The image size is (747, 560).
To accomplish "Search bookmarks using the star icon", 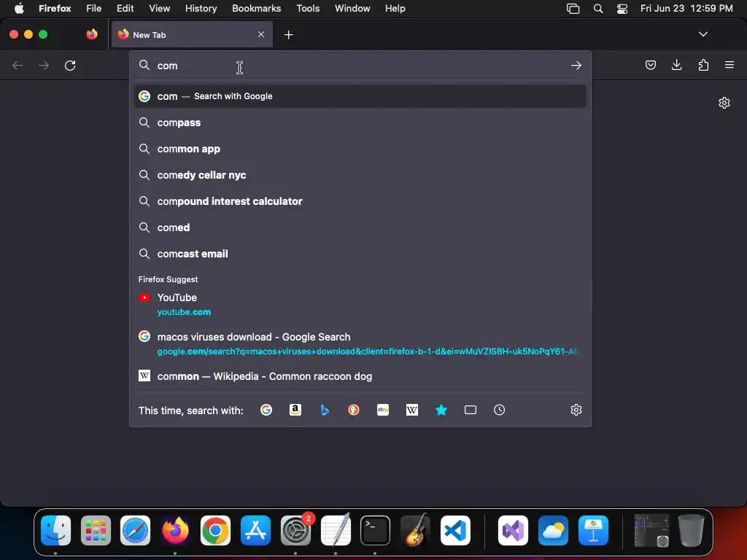I will [441, 410].
